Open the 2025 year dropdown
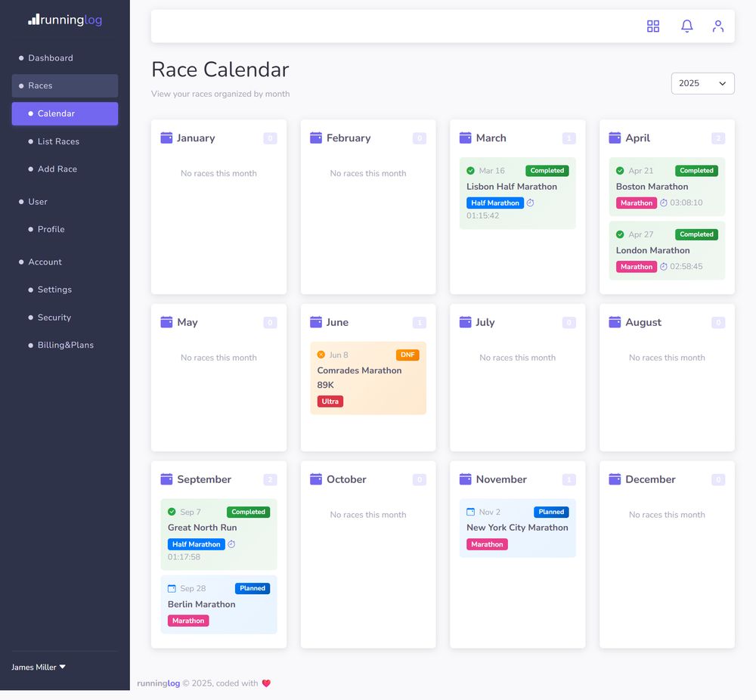The width and height of the screenshot is (756, 700). (x=702, y=83)
